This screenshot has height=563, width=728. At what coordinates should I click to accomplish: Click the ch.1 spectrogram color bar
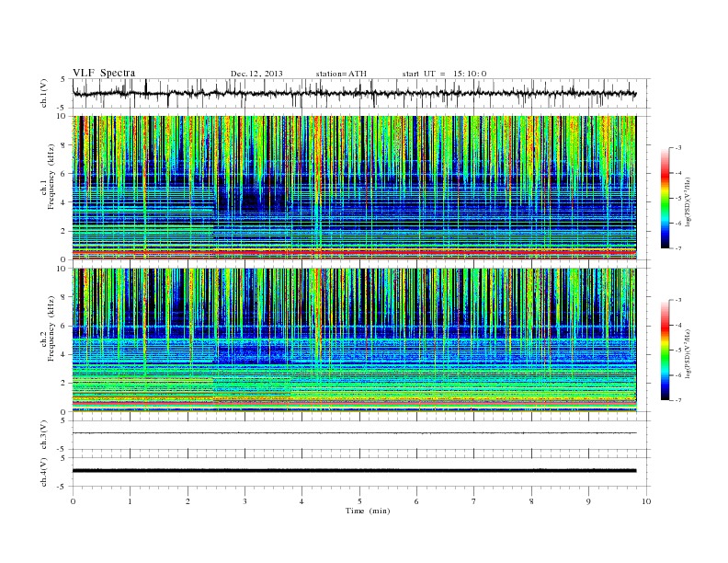coord(665,198)
